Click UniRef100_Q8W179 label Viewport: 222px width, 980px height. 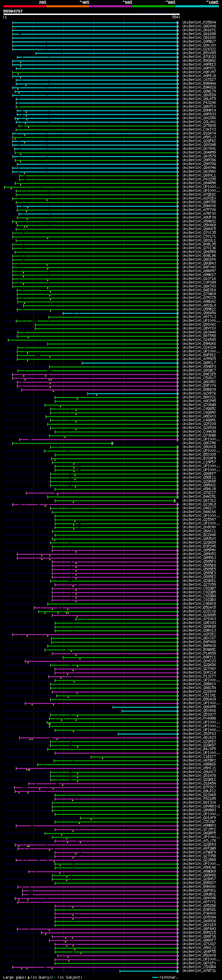[x=199, y=91]
